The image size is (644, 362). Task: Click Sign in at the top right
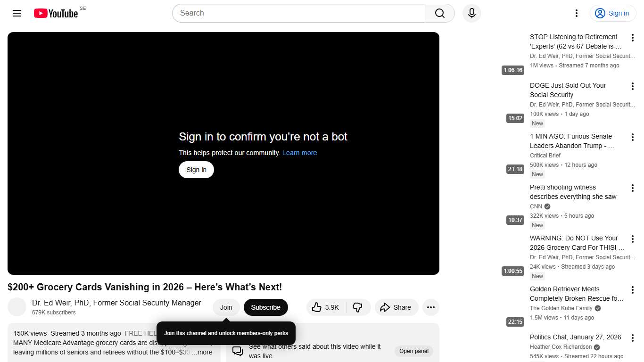tap(612, 13)
